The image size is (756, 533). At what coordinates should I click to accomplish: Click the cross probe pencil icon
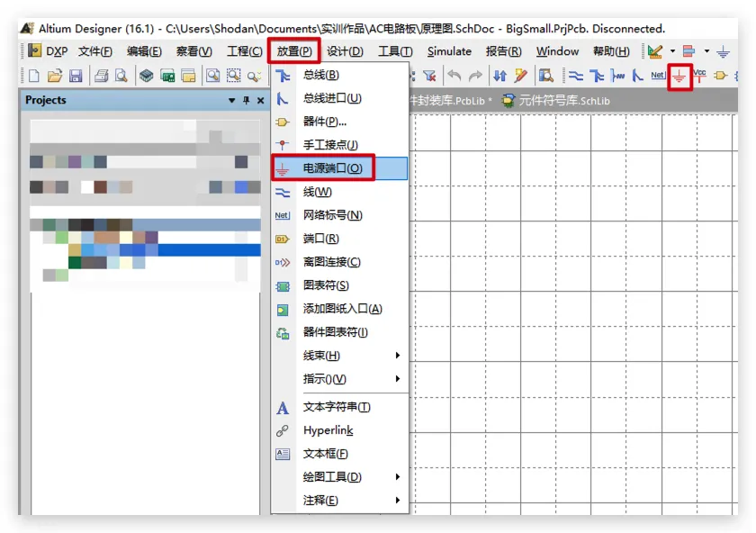[x=520, y=76]
